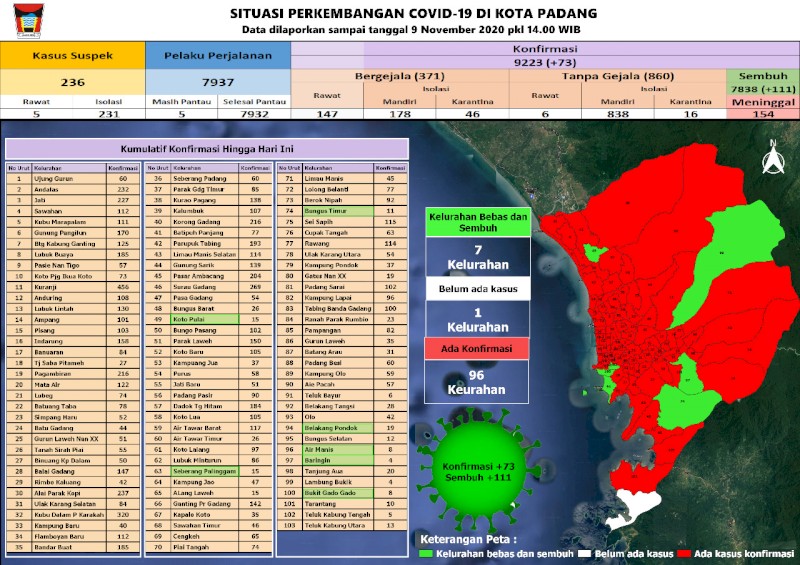Select the 'Andalas' kelurahan row

[x=73, y=190]
